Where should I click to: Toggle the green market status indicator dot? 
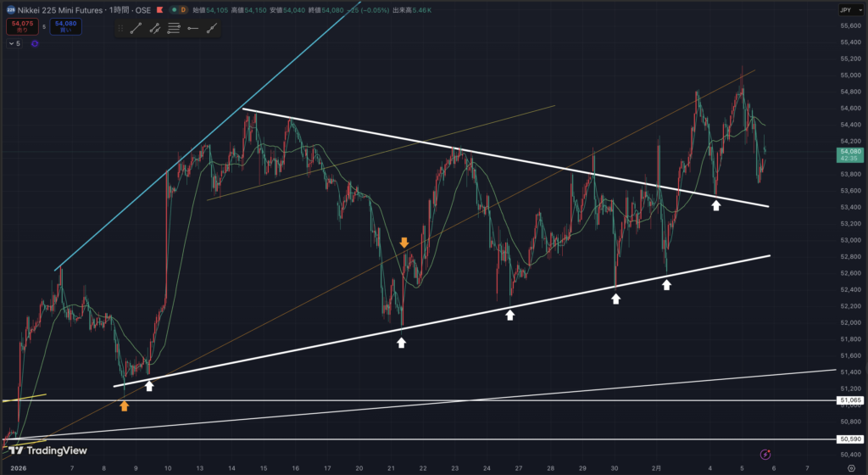(x=174, y=9)
